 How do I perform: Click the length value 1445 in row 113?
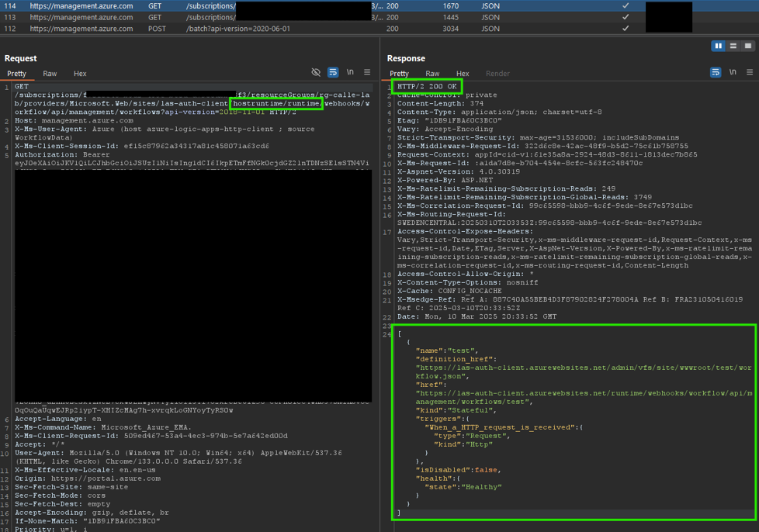[451, 17]
